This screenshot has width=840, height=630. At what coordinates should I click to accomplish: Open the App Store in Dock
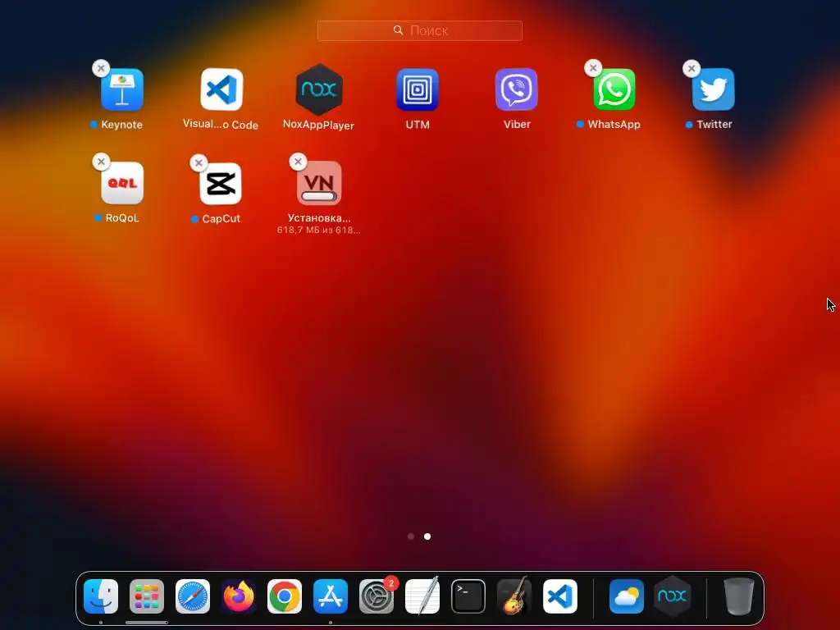(331, 596)
